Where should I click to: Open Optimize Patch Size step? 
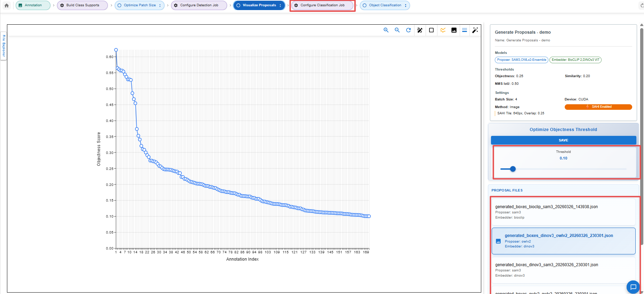139,5
